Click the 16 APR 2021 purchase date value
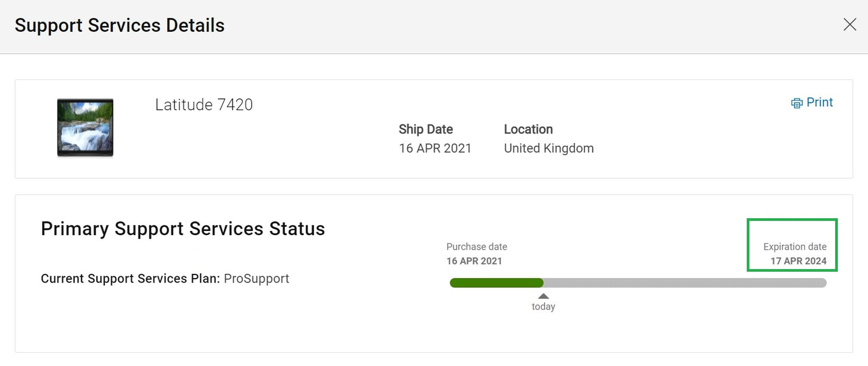 point(474,261)
